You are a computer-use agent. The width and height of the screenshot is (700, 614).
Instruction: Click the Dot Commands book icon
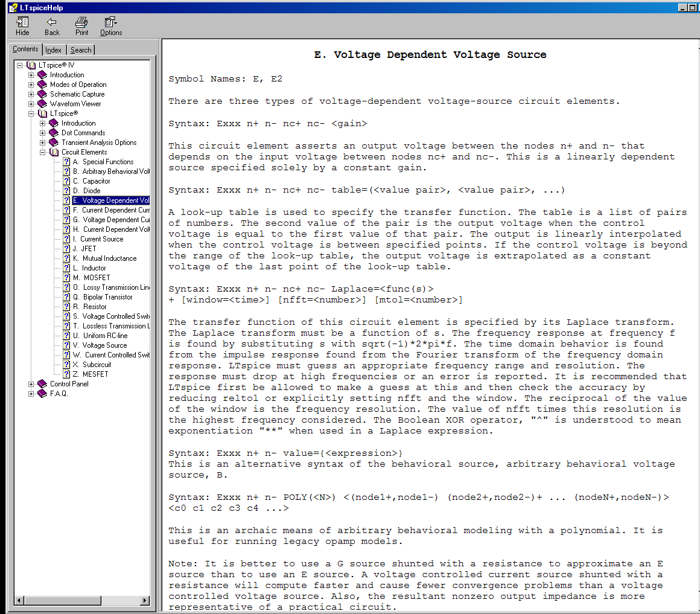(54, 133)
